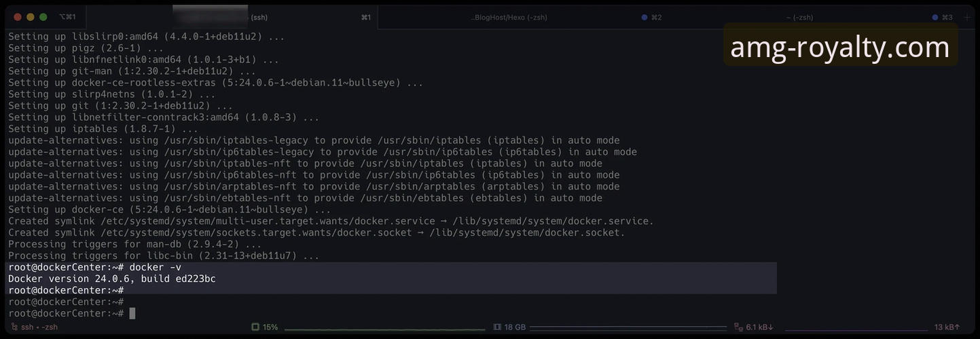
Task: Click the CPU usage icon in status bar
Action: coord(255,327)
